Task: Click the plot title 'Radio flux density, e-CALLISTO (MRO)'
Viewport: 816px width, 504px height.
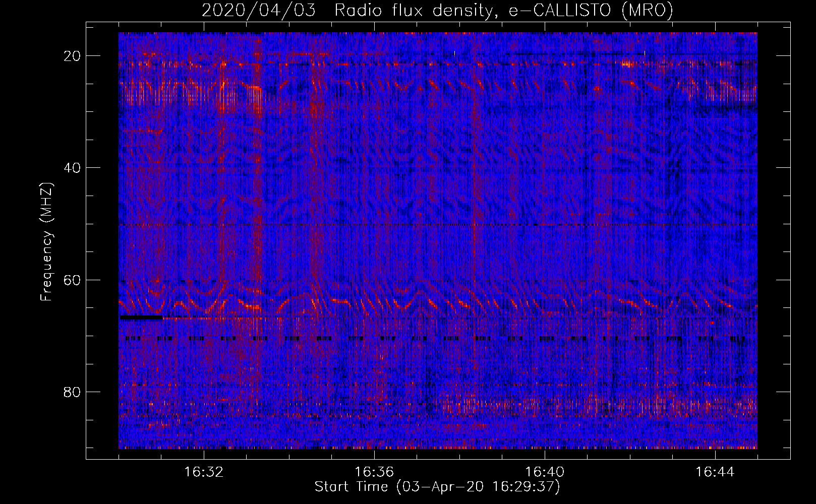Action: click(504, 10)
